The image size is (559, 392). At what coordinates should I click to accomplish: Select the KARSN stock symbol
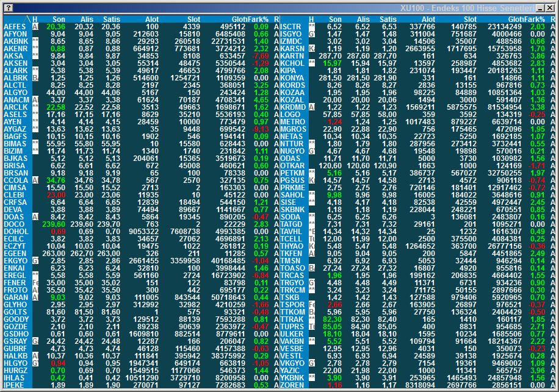(292, 48)
